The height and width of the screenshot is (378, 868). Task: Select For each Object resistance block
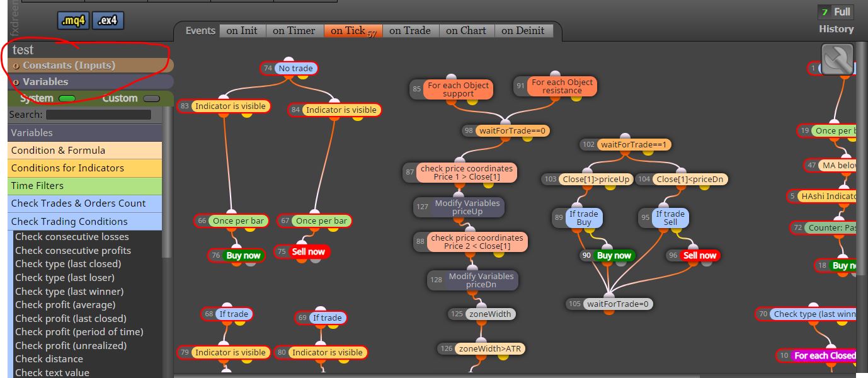coord(555,86)
